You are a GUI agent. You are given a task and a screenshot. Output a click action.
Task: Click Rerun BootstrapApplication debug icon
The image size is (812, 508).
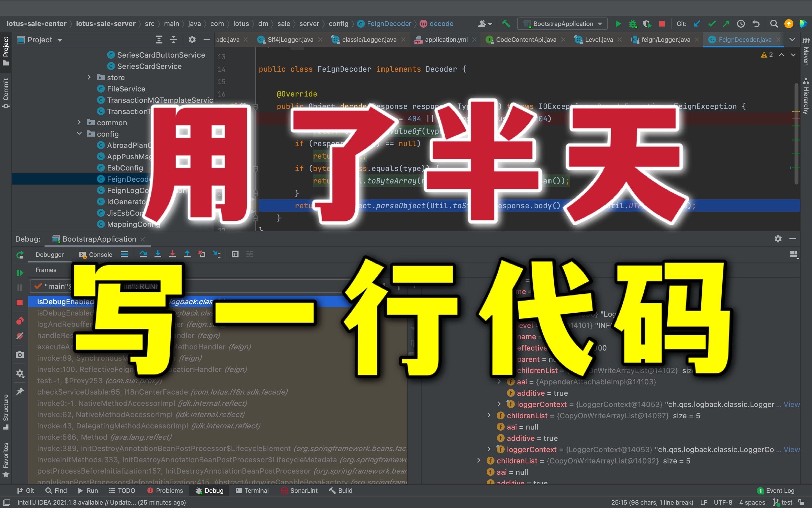(20, 255)
